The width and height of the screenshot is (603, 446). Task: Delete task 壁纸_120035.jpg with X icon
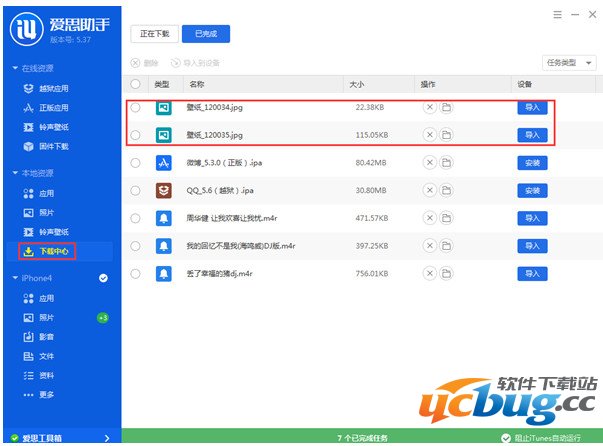tap(430, 135)
